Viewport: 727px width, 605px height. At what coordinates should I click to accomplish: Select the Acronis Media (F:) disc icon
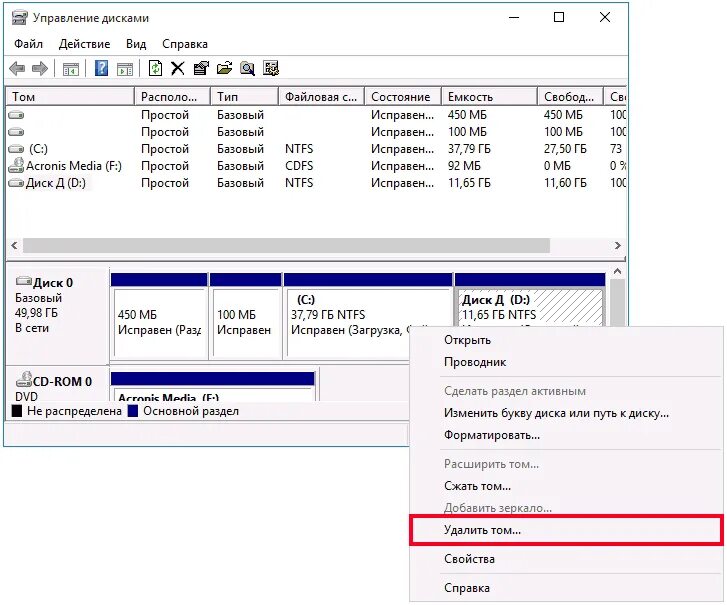(x=16, y=166)
